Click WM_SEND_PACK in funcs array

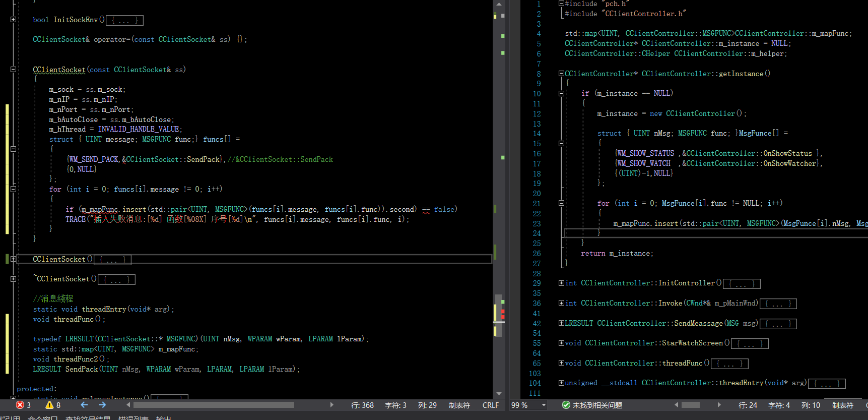coord(94,159)
